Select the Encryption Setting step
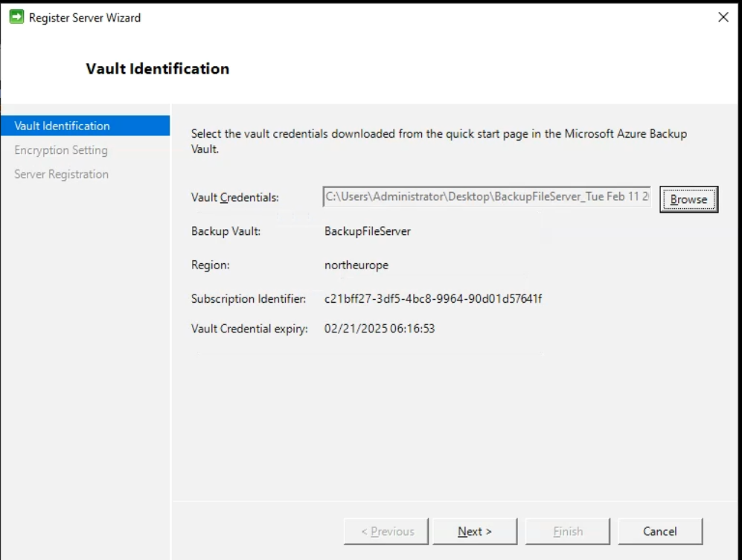The image size is (742, 560). coord(61,150)
